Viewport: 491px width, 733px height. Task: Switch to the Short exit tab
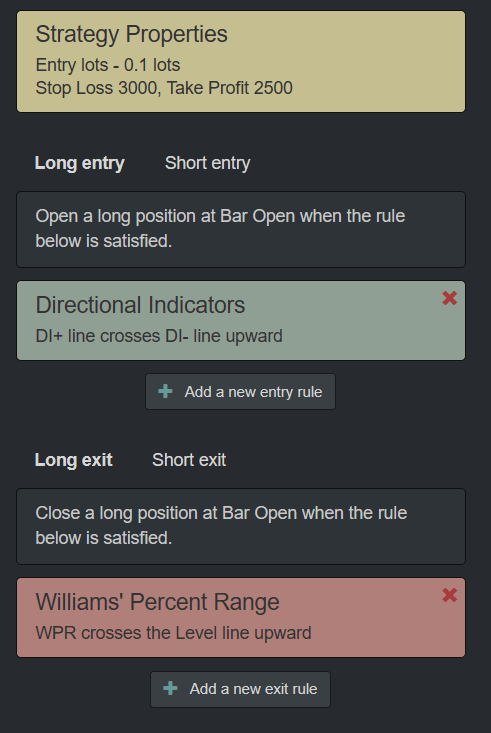pos(189,460)
